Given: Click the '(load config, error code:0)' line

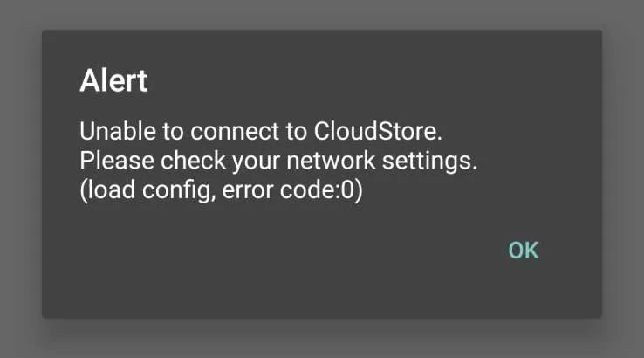Looking at the screenshot, I should (x=220, y=191).
